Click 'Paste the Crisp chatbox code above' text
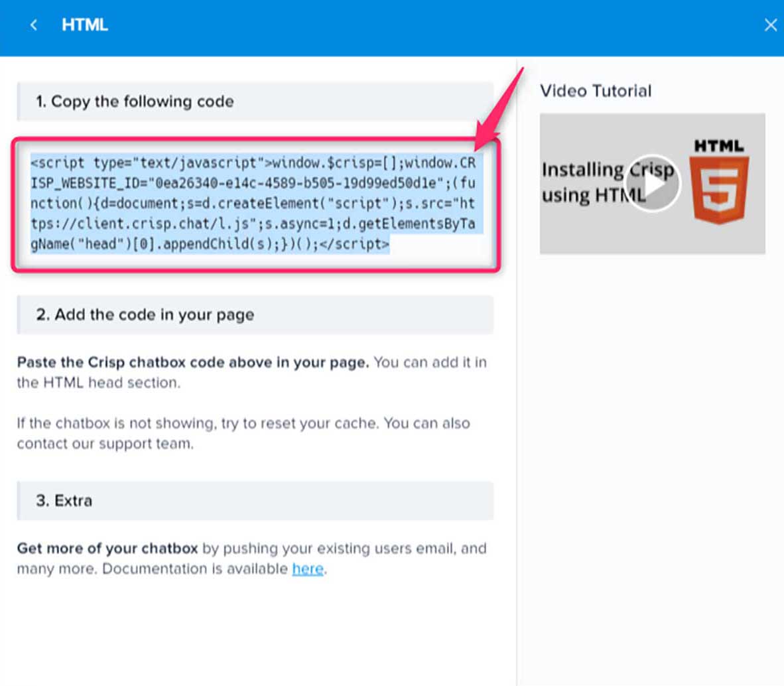 coord(145,362)
